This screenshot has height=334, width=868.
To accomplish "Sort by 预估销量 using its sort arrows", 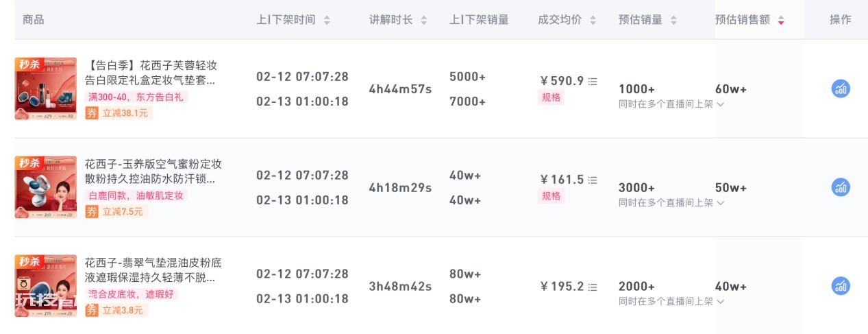I will [x=673, y=21].
